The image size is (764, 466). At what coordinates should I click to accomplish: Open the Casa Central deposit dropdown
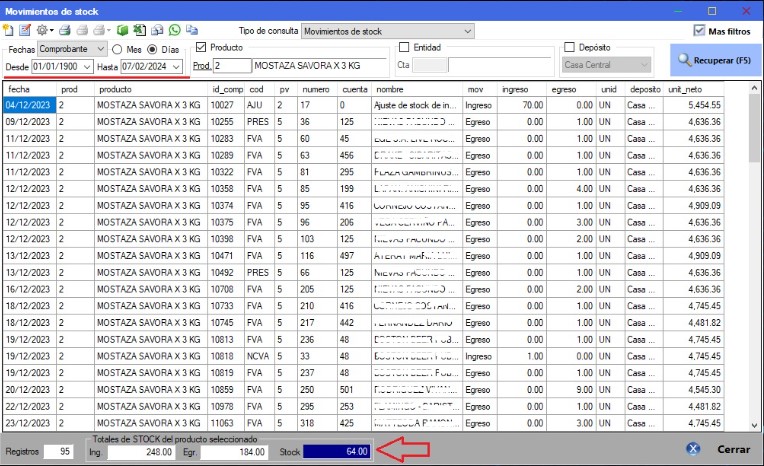point(606,64)
